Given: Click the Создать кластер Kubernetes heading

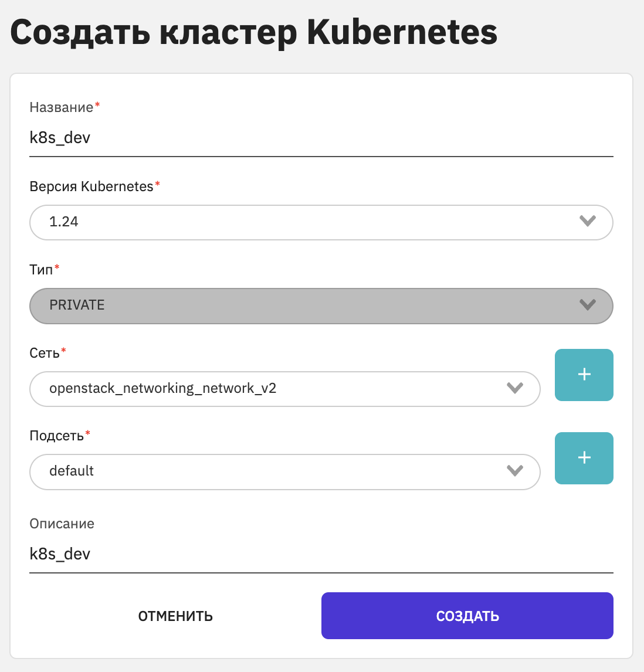Looking at the screenshot, I should [x=253, y=33].
